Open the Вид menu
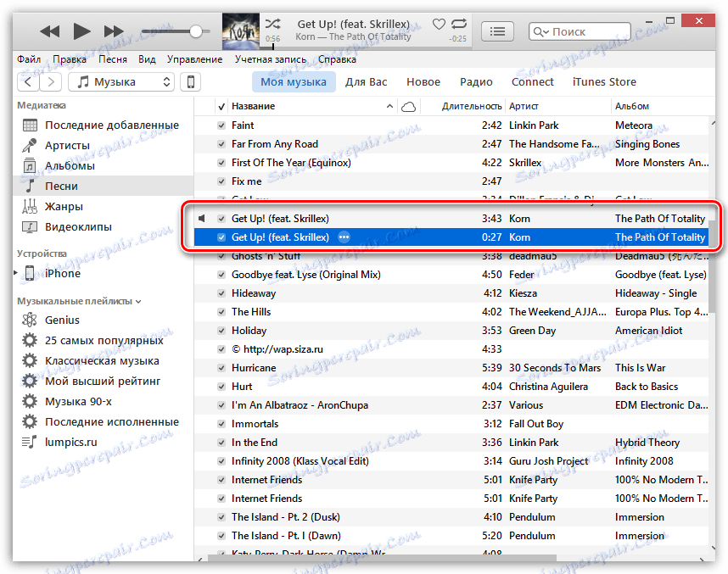Viewport: 728px width, 574px height. tap(147, 59)
